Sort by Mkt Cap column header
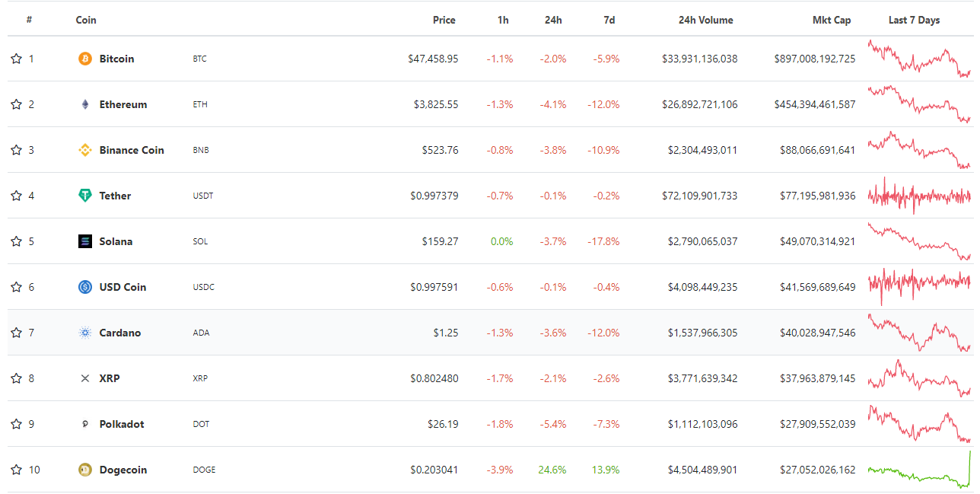This screenshot has height=494, width=980. point(832,21)
